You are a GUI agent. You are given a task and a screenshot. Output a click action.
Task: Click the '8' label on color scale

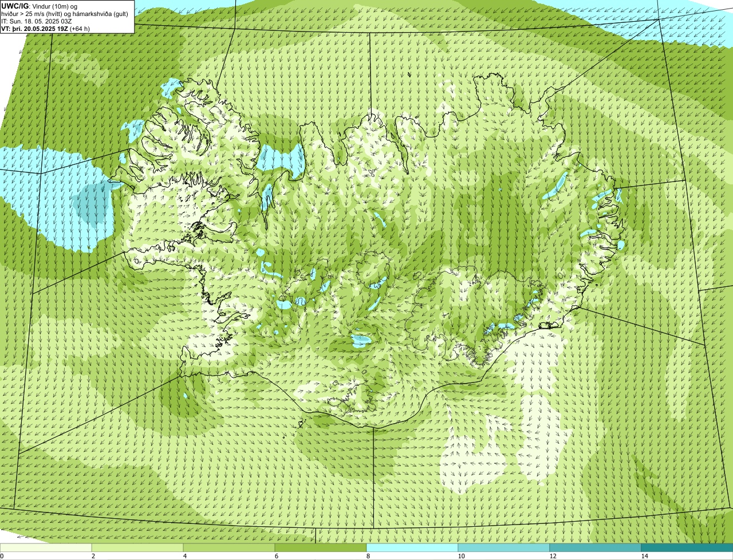[x=368, y=556]
